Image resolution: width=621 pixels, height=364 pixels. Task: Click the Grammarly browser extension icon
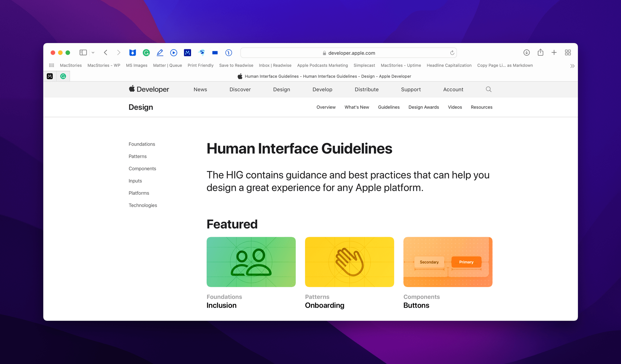(x=146, y=53)
